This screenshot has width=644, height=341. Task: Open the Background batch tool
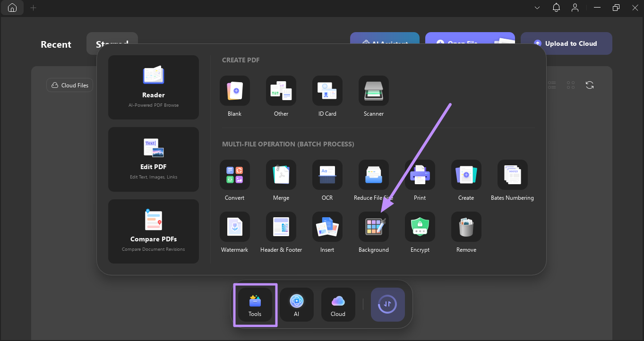[373, 232]
